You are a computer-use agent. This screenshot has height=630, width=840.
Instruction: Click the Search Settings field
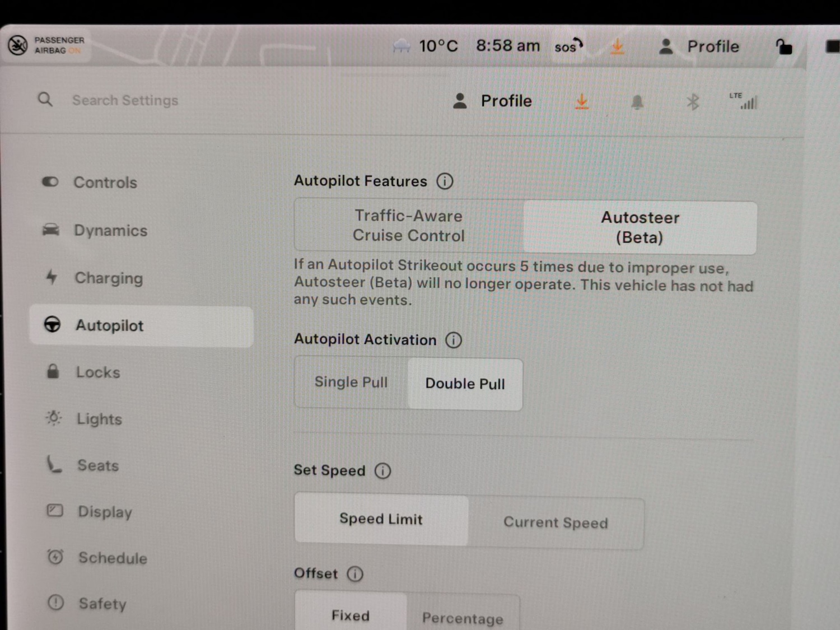pyautogui.click(x=125, y=100)
